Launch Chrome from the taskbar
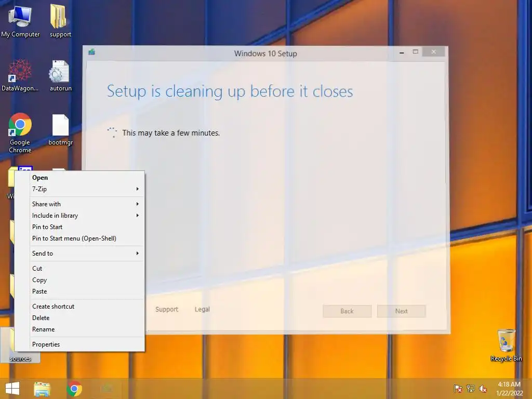532x399 pixels. (x=74, y=389)
